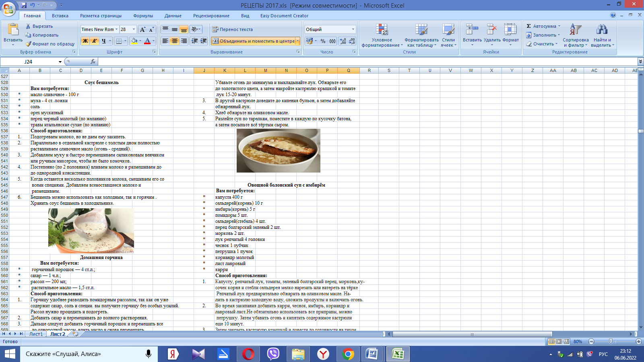Open the font name dropdown
This screenshot has height=362, width=644.
pyautogui.click(x=117, y=29)
